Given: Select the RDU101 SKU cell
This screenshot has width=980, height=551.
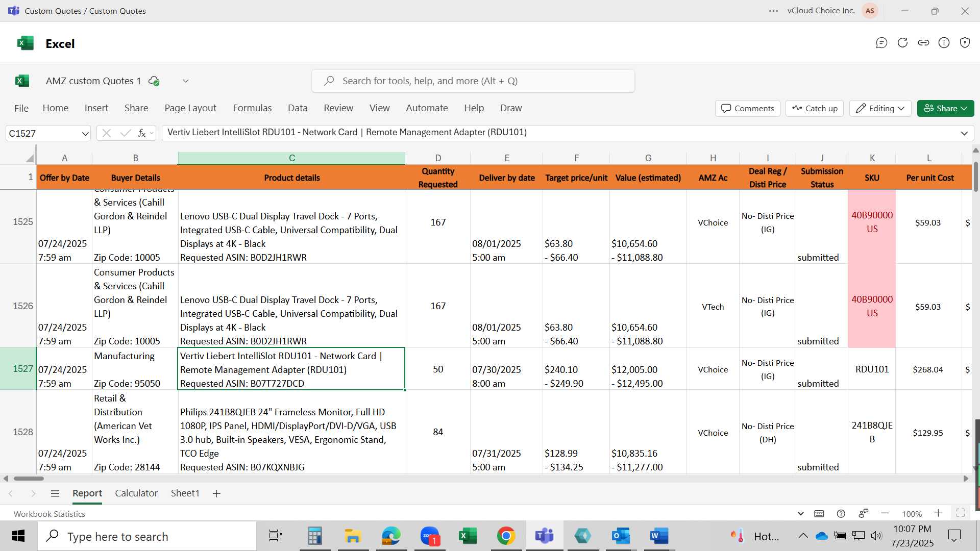Looking at the screenshot, I should (x=872, y=369).
